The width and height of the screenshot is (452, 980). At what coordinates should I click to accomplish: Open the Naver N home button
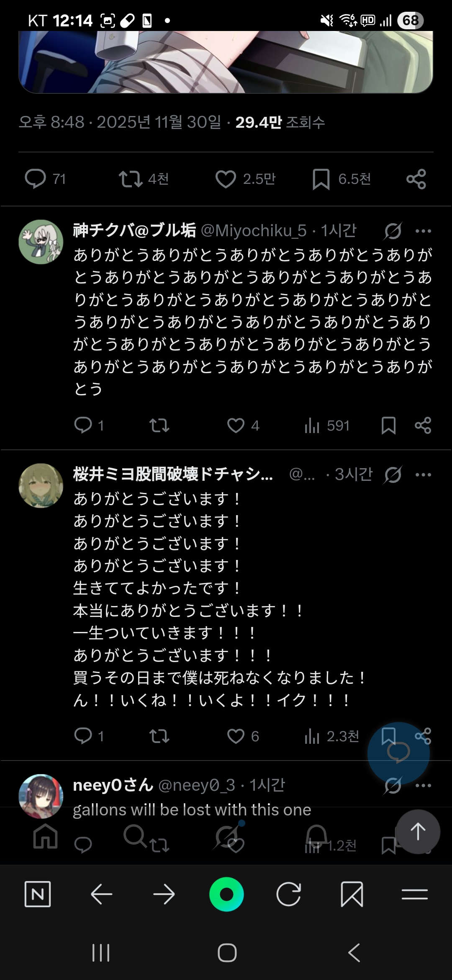coord(38,895)
